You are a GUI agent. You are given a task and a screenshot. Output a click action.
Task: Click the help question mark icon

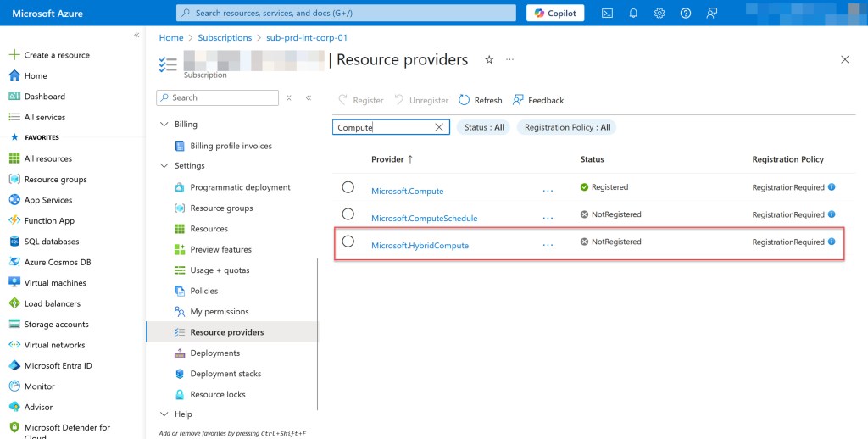coord(686,14)
